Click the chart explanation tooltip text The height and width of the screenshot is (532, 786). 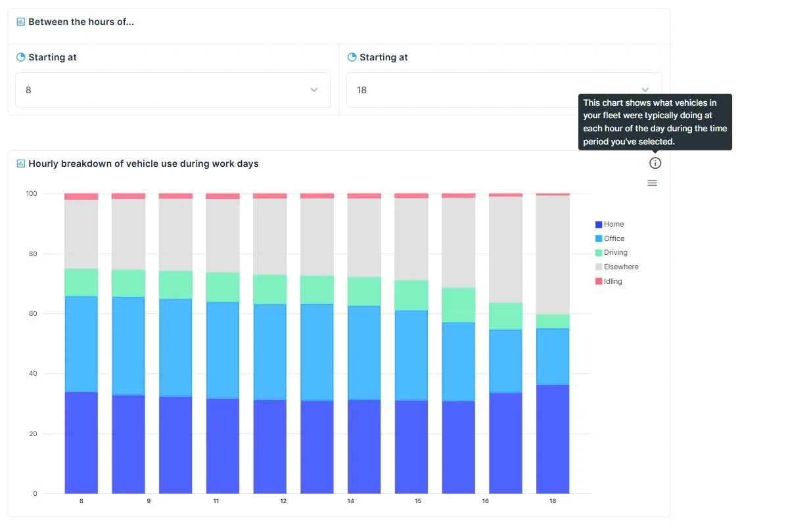(x=655, y=122)
